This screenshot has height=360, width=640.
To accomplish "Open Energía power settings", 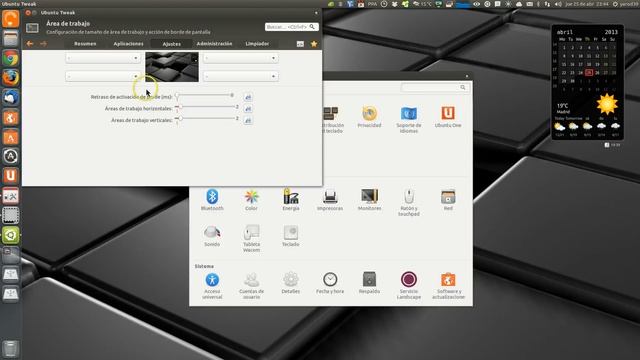I will click(x=291, y=196).
